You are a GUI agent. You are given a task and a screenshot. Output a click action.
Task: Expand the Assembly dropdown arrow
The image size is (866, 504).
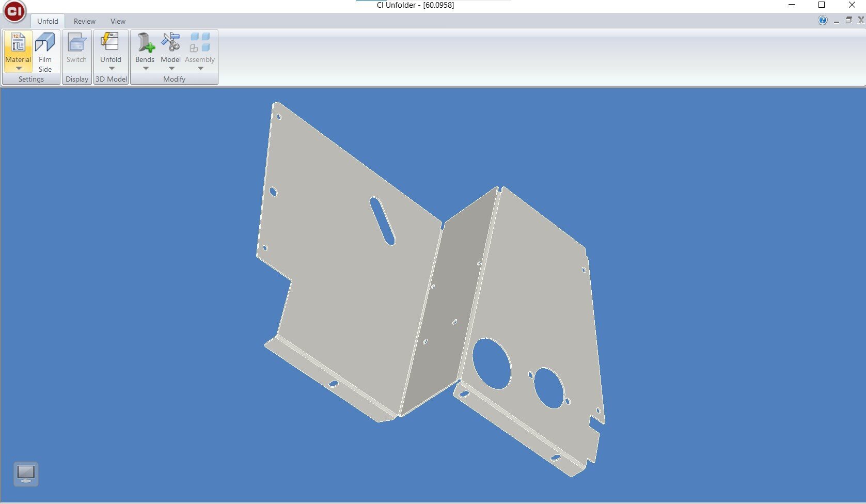200,68
